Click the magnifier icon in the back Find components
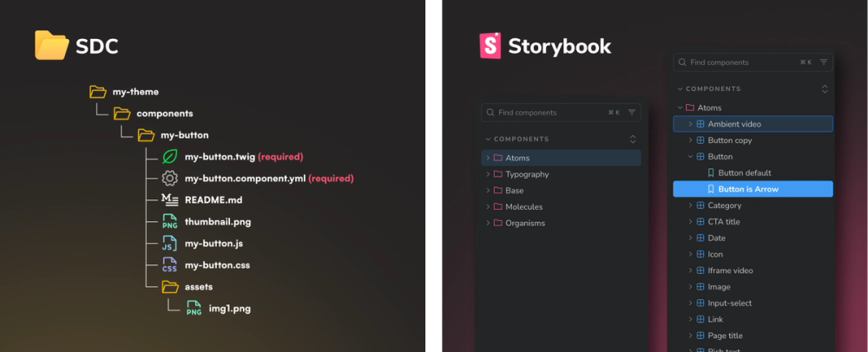The width and height of the screenshot is (868, 352). pyautogui.click(x=490, y=112)
